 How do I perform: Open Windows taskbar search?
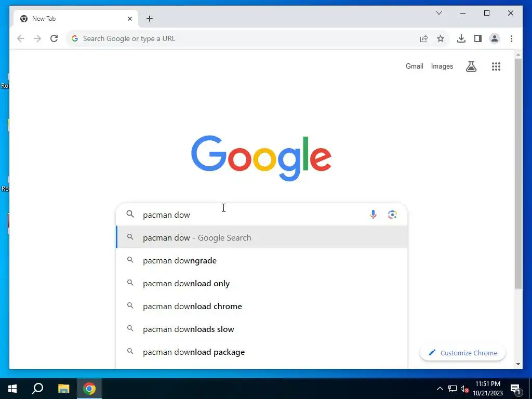point(37,389)
